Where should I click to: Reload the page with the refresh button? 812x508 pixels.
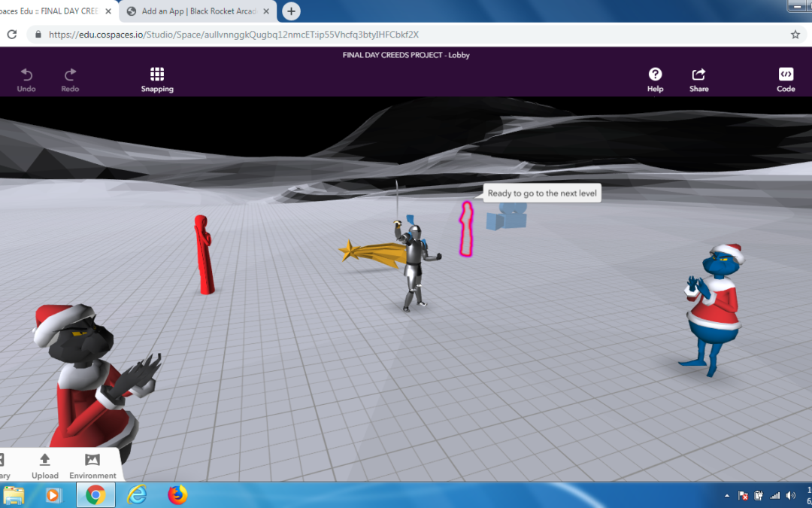(12, 35)
